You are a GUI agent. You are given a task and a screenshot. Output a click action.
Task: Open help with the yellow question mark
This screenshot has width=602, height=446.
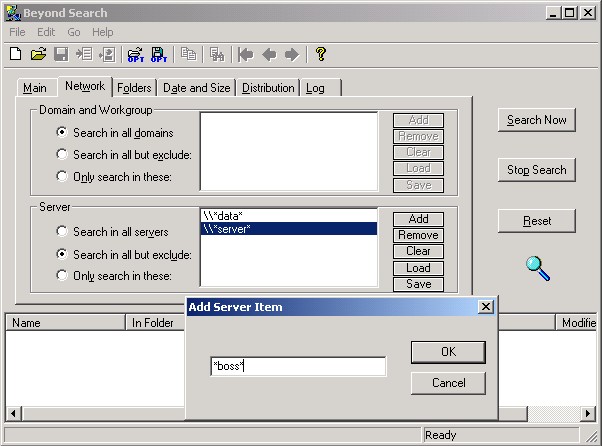click(x=321, y=54)
